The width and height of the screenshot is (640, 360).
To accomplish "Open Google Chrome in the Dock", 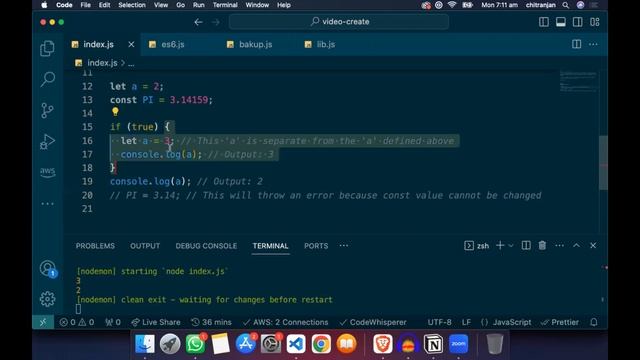I will 321,344.
